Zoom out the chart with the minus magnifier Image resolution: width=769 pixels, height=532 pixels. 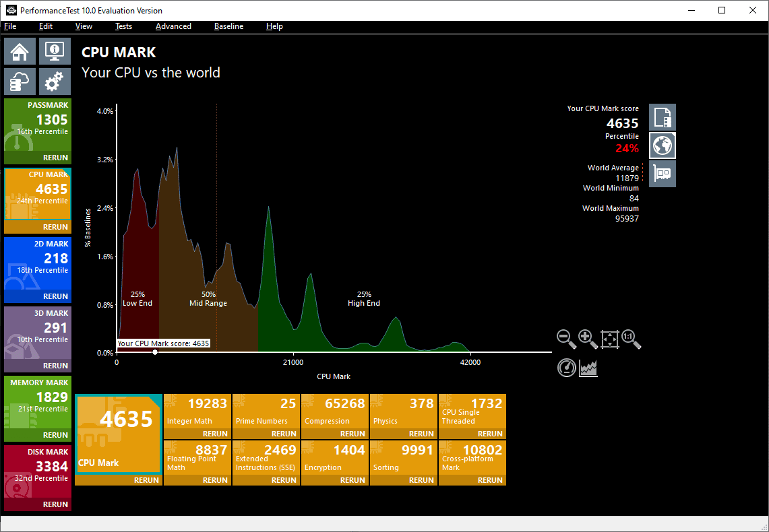pyautogui.click(x=566, y=339)
